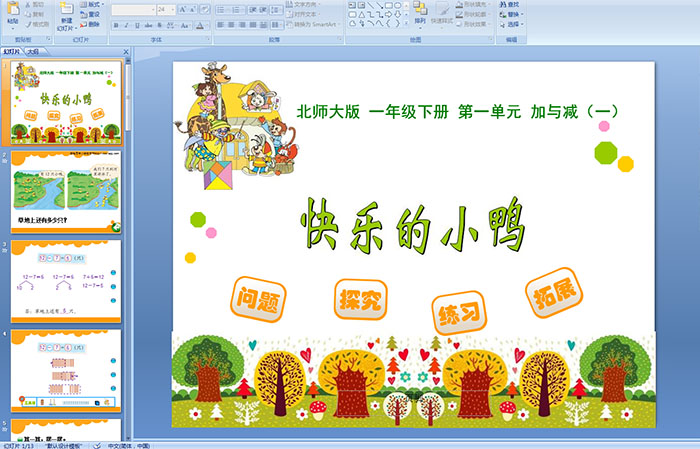Click Select (选择) in editing group
The height and width of the screenshot is (449, 700).
tap(512, 24)
